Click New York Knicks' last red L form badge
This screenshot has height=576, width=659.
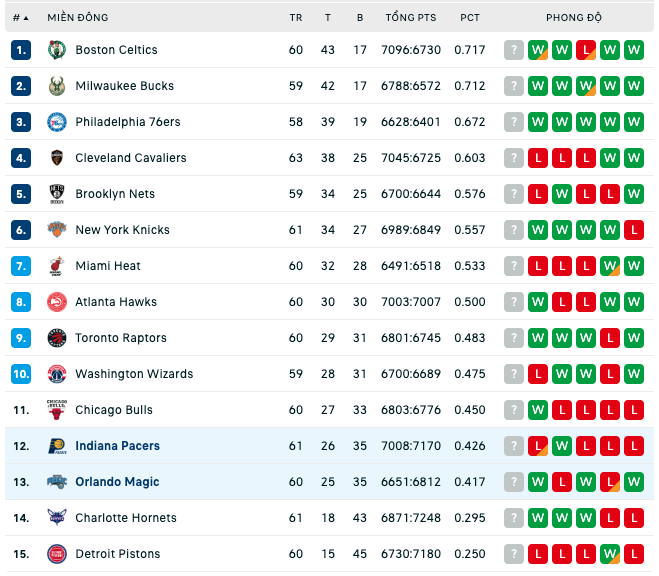pyautogui.click(x=634, y=230)
